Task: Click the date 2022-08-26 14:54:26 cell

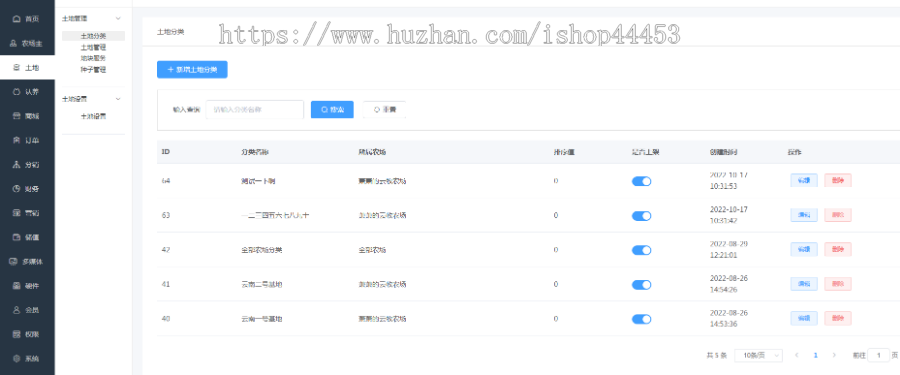Action: pyautogui.click(x=729, y=284)
